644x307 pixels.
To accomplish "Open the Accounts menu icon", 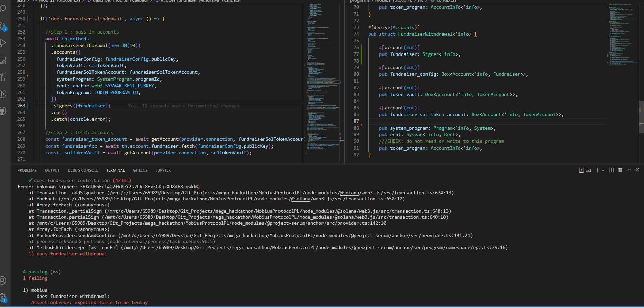I will pyautogui.click(x=3, y=280).
